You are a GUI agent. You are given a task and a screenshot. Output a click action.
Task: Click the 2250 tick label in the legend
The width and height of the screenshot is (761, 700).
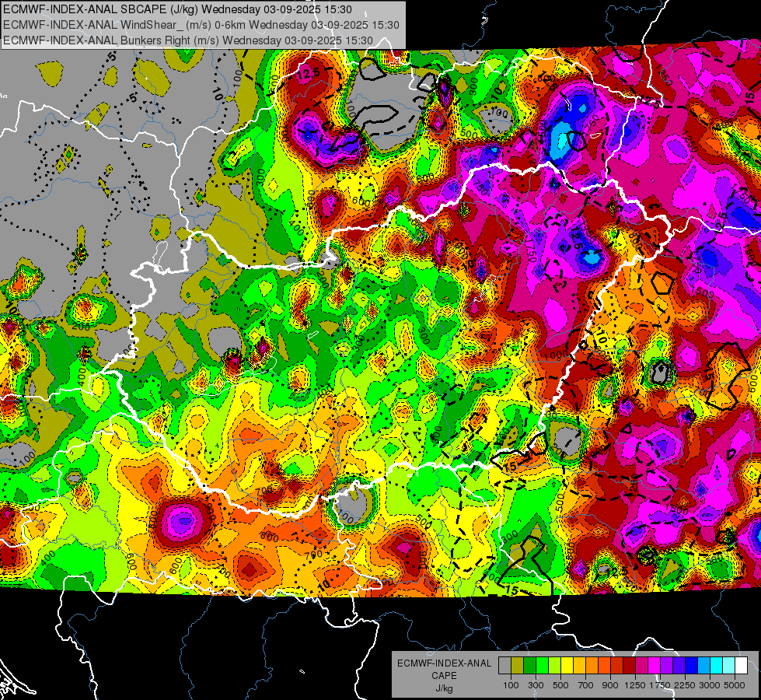685,685
